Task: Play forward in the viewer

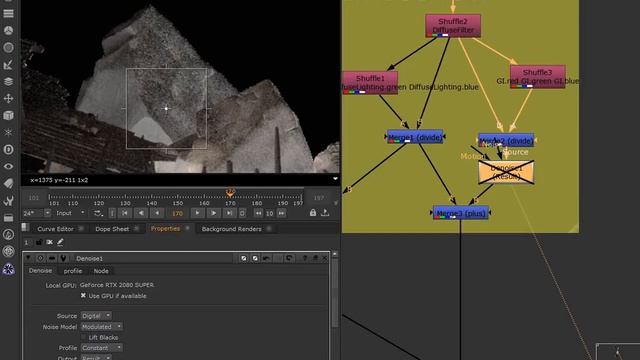Action: (213, 213)
